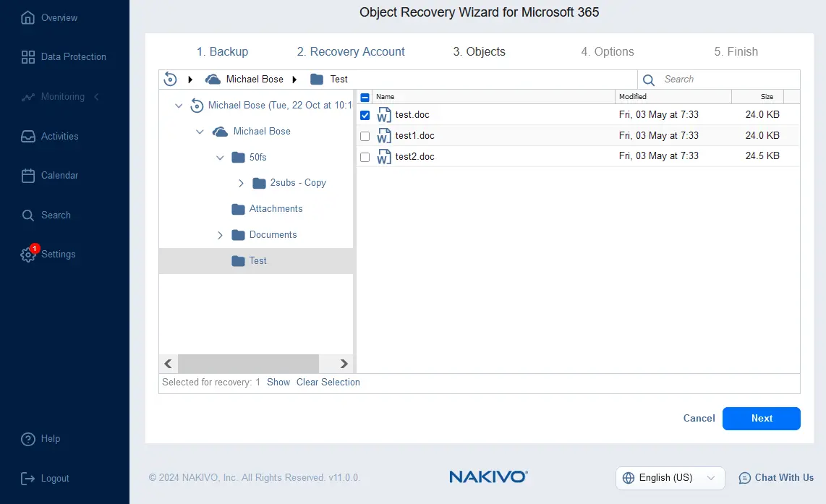The image size is (826, 504).
Task: Click Michael Bose in the breadcrumb path
Action: click(255, 79)
